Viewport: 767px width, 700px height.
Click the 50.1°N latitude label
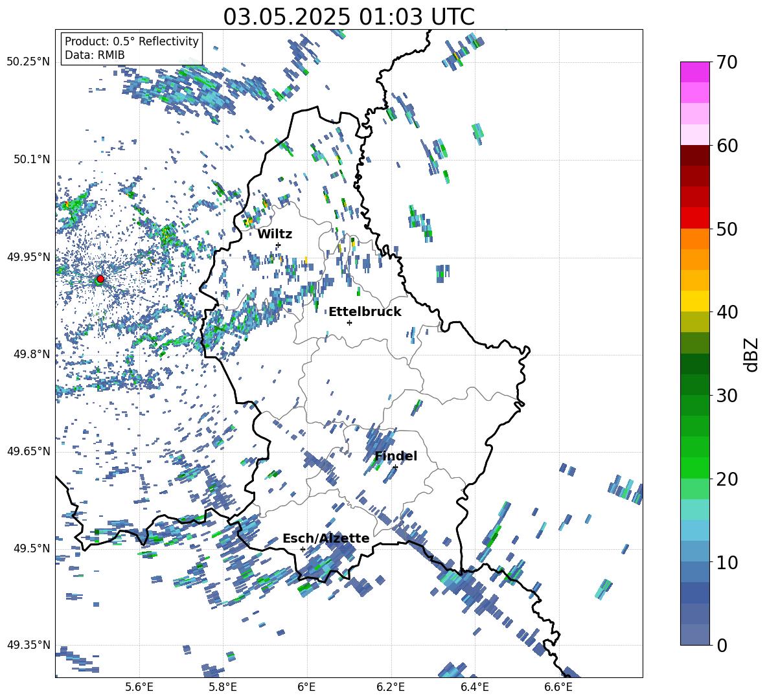[32, 160]
